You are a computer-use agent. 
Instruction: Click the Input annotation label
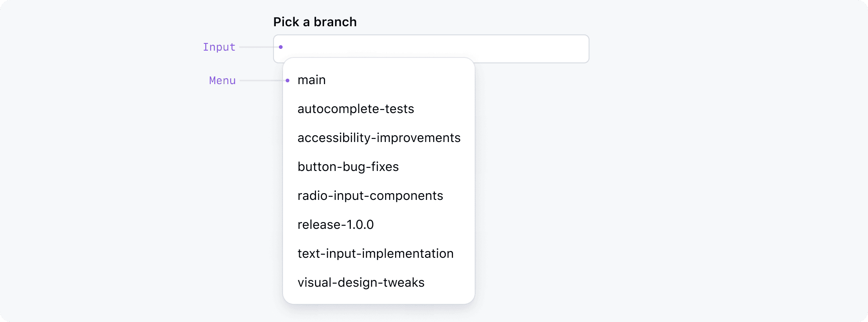coord(219,47)
